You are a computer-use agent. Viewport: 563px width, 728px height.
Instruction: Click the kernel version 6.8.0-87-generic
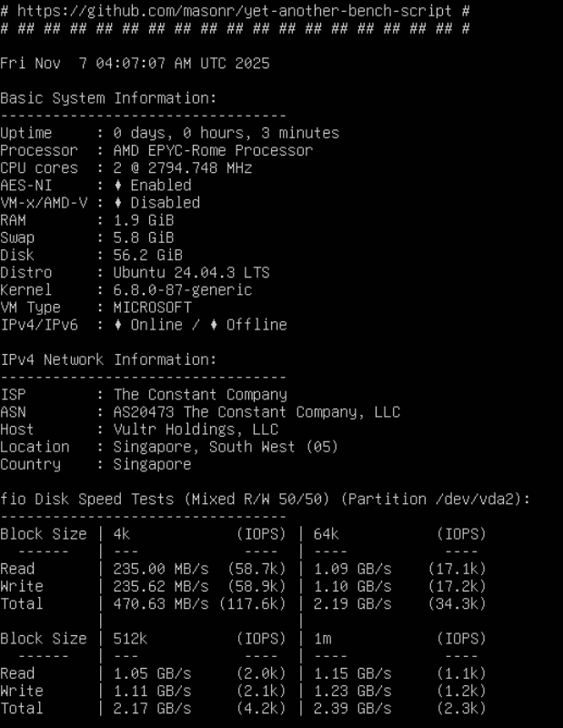coord(182,290)
